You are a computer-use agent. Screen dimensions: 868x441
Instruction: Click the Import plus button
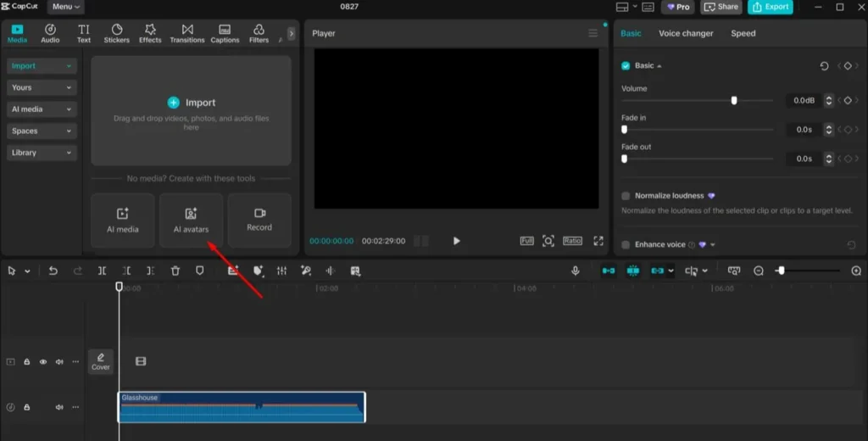[173, 103]
